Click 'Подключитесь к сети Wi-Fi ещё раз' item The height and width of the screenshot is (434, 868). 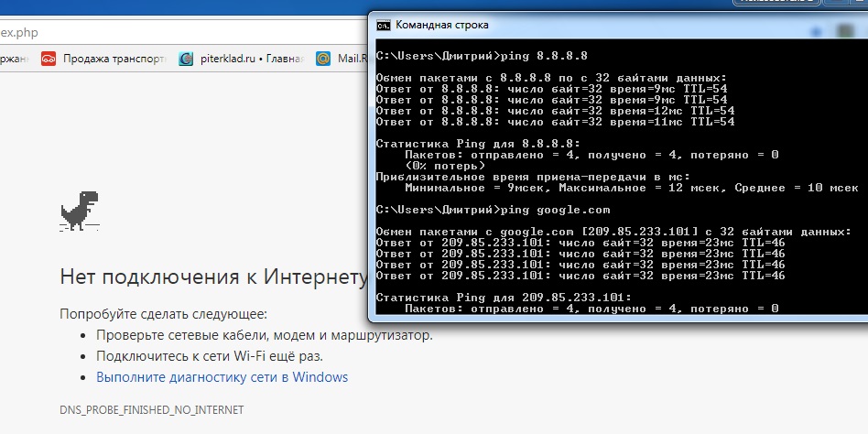tap(210, 356)
